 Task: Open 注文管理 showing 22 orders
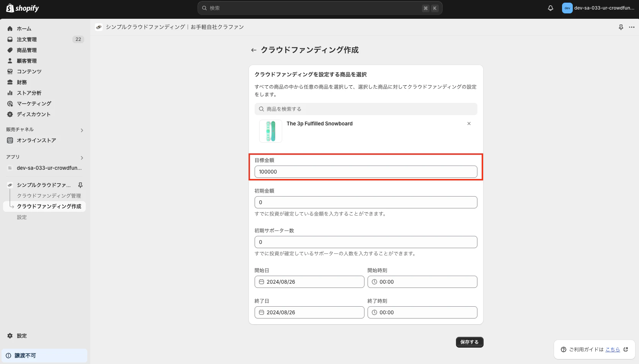(x=26, y=39)
